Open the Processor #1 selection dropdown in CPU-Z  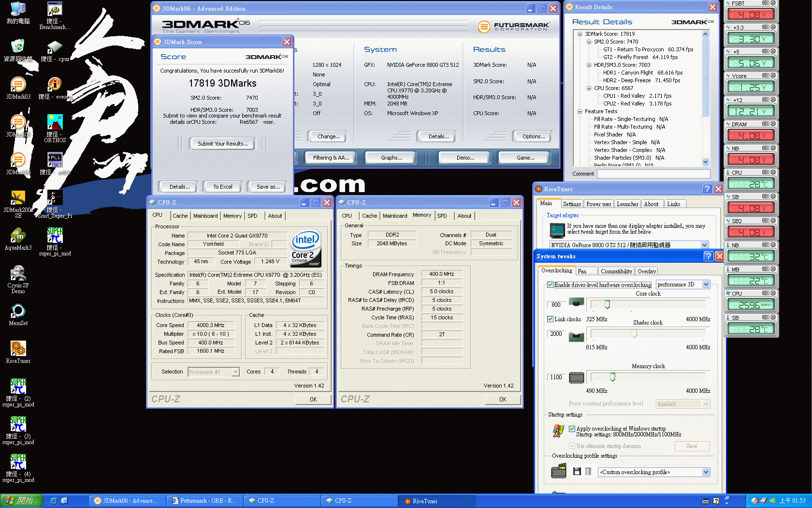pos(214,372)
